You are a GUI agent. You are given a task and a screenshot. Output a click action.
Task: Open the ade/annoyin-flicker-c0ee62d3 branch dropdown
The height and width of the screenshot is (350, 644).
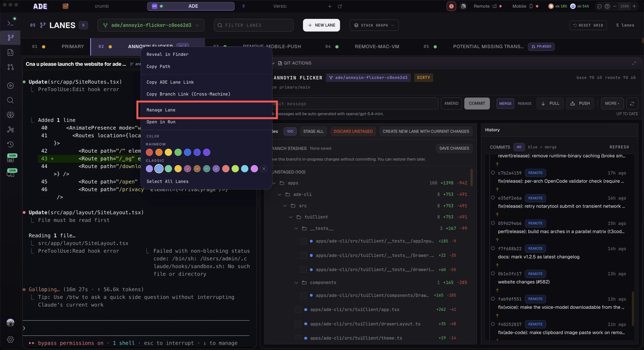(x=151, y=25)
